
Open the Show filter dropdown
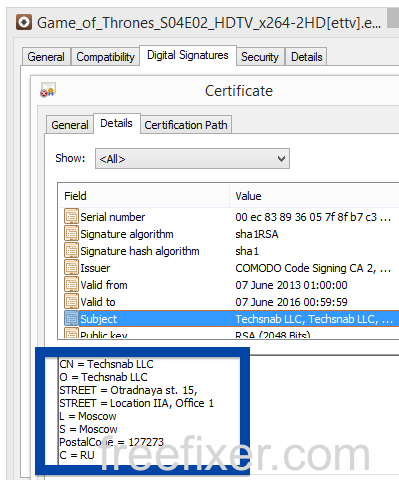pyautogui.click(x=192, y=159)
